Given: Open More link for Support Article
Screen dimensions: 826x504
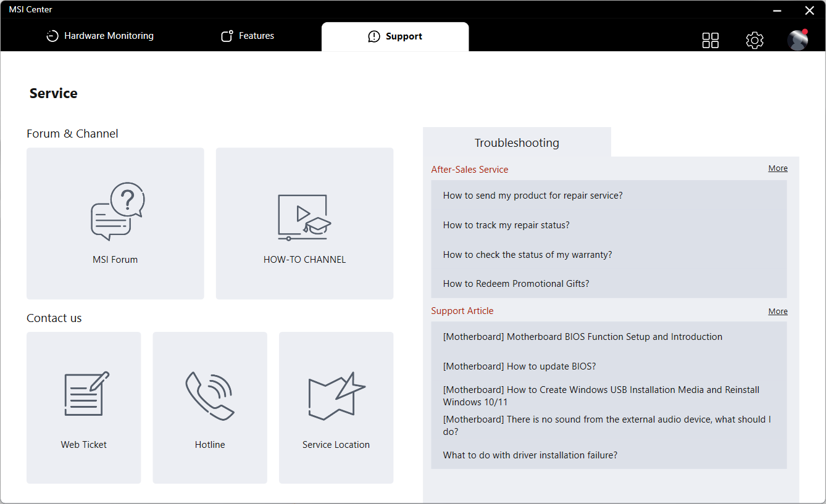Looking at the screenshot, I should click(778, 312).
